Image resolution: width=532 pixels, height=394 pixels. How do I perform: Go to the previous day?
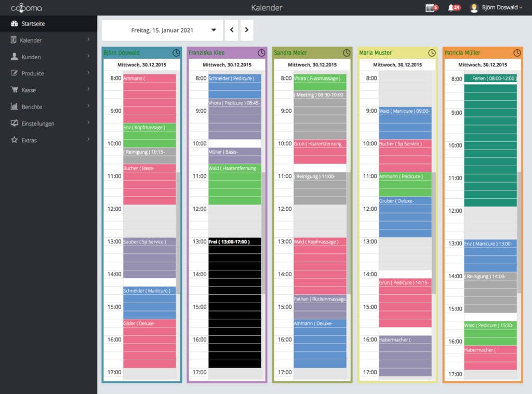pyautogui.click(x=232, y=30)
